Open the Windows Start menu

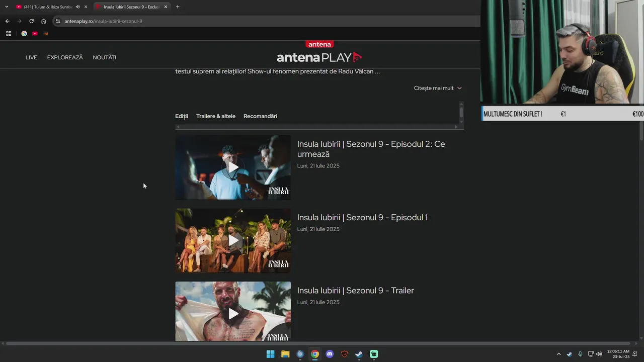270,354
